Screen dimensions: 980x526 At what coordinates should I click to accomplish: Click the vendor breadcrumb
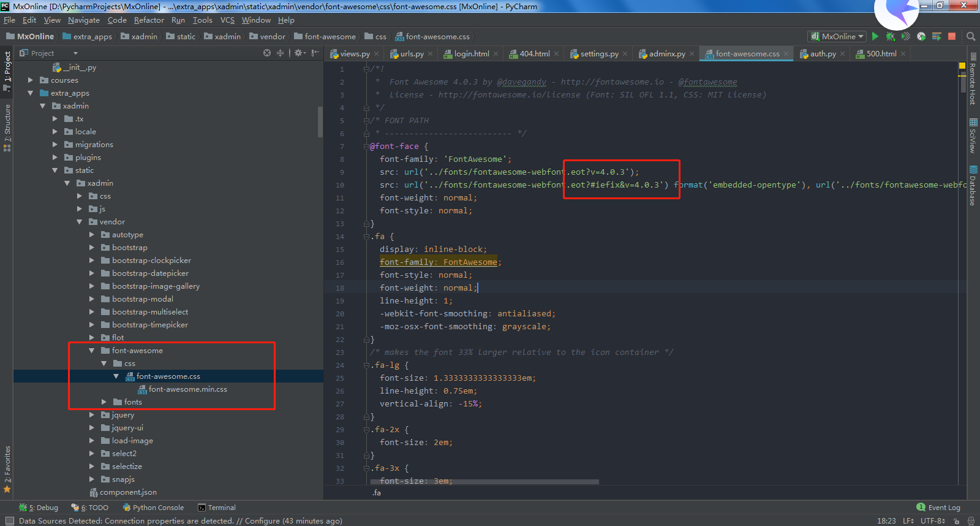click(x=267, y=37)
